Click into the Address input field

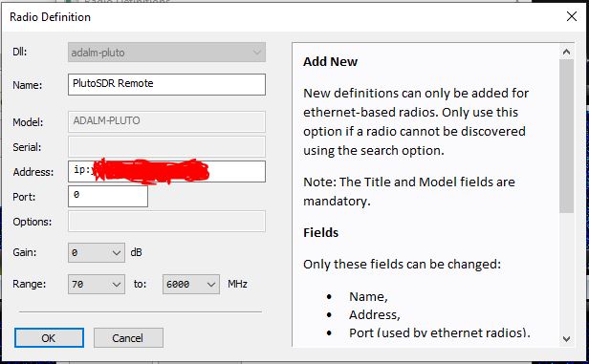166,172
